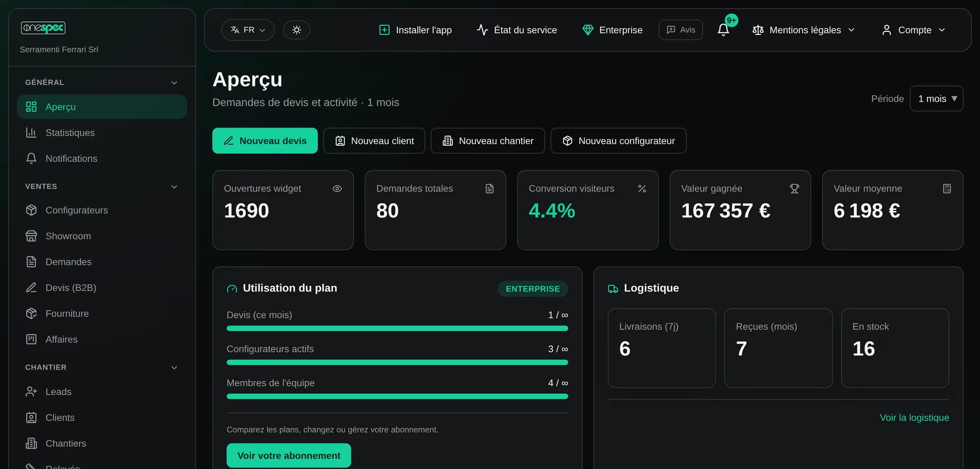This screenshot has width=980, height=469.
Task: Click the ENTERPRISE plan badge
Action: (533, 289)
